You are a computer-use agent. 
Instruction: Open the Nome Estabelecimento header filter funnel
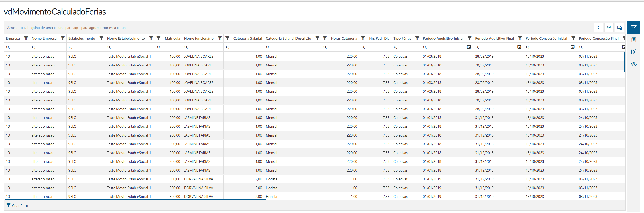(x=151, y=38)
